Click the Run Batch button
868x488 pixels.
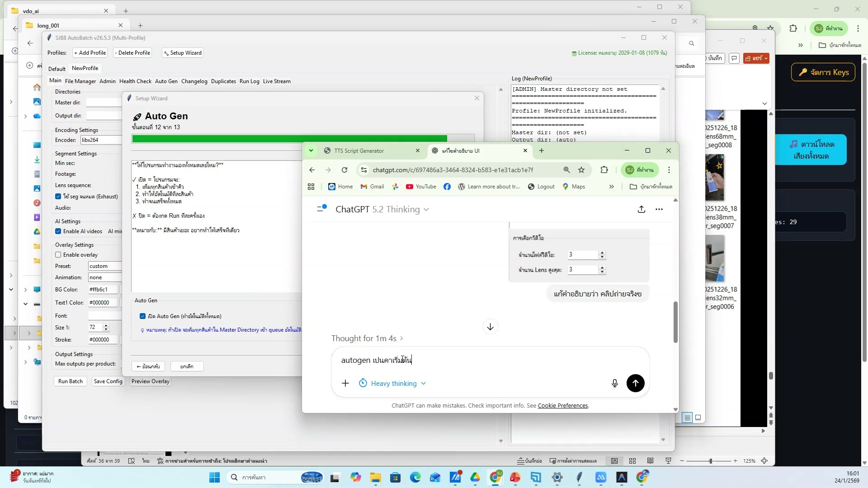click(x=70, y=381)
